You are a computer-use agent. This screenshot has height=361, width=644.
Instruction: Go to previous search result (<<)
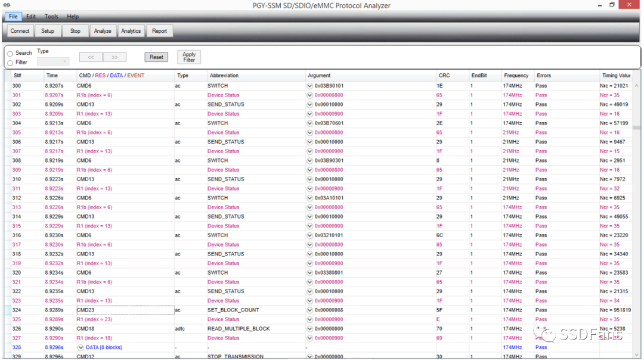pos(91,57)
